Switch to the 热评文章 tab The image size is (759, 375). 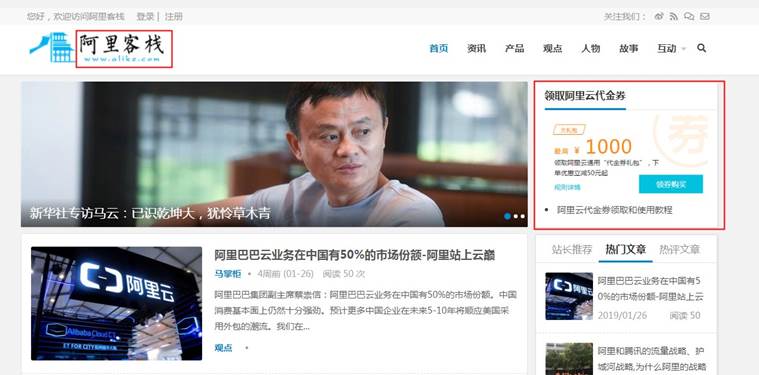pyautogui.click(x=679, y=250)
